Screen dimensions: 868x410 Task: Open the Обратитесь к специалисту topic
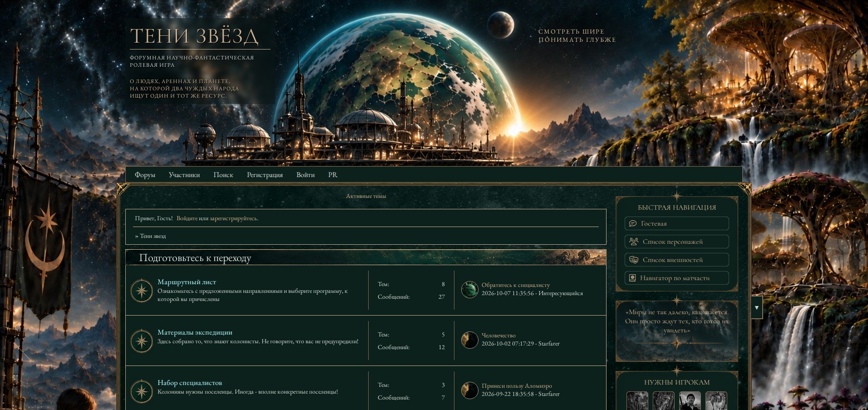516,285
